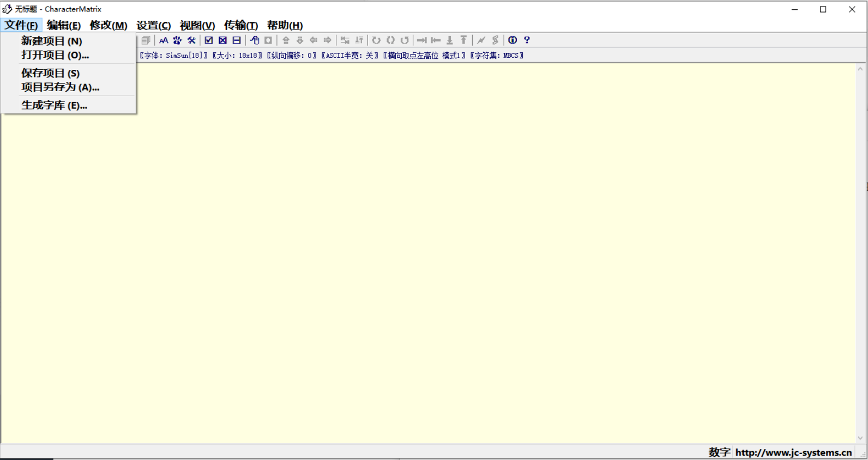The image size is (868, 460).
Task: Click the align to top icon
Action: [x=463, y=40]
